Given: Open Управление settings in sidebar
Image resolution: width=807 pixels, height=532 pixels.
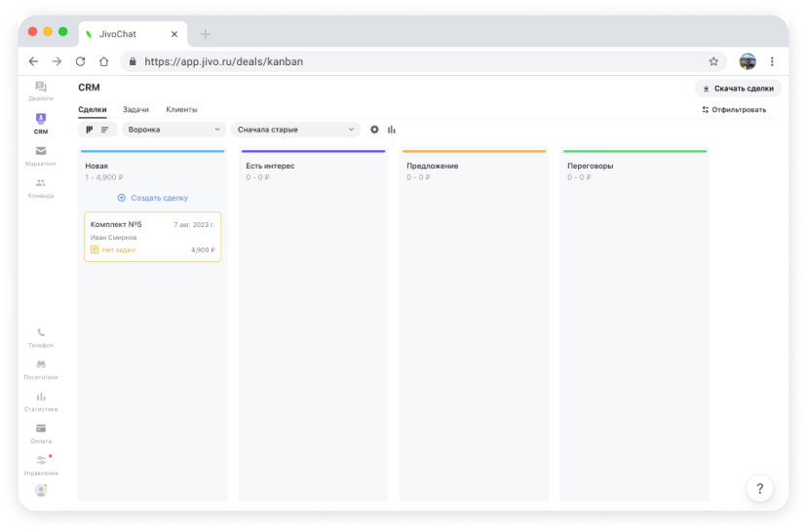Looking at the screenshot, I should tap(41, 465).
